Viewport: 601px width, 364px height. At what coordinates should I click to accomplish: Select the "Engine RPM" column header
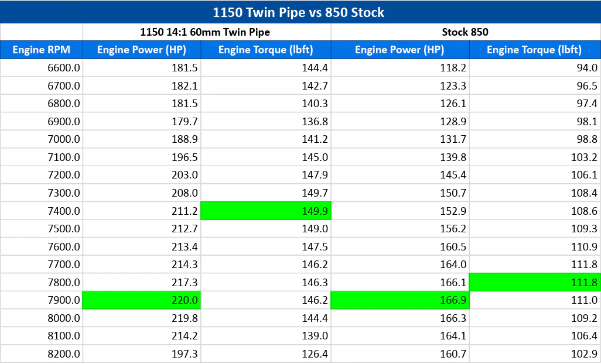click(x=41, y=50)
